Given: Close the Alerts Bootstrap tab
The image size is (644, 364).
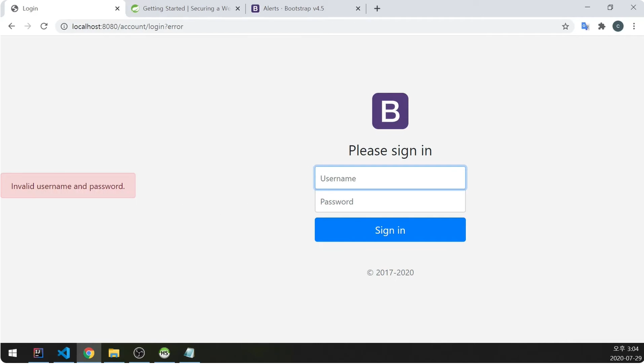Looking at the screenshot, I should (x=358, y=9).
